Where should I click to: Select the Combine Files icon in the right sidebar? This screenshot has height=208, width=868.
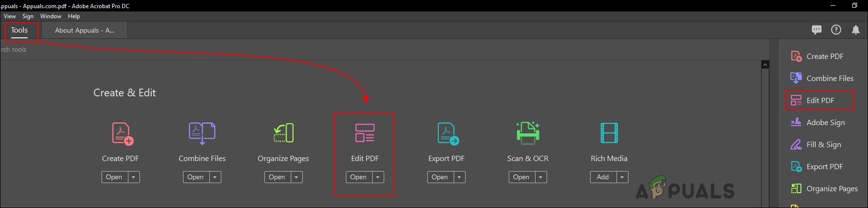(x=796, y=78)
